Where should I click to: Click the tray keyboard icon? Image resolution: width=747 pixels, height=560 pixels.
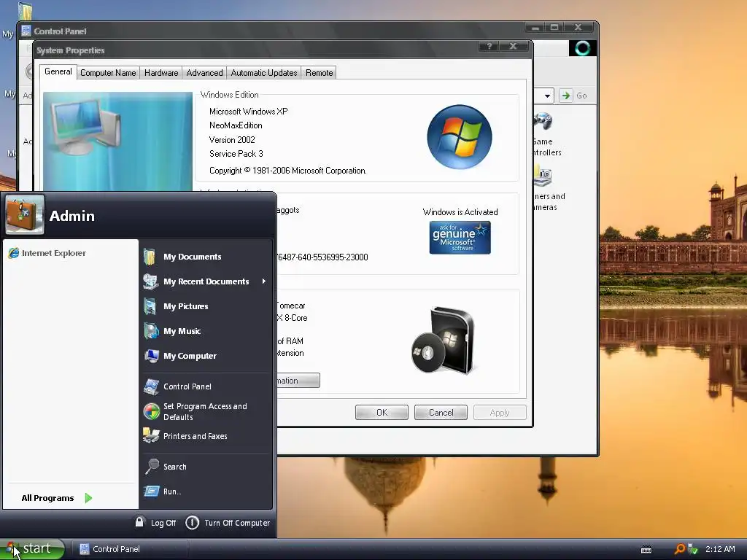click(x=646, y=550)
